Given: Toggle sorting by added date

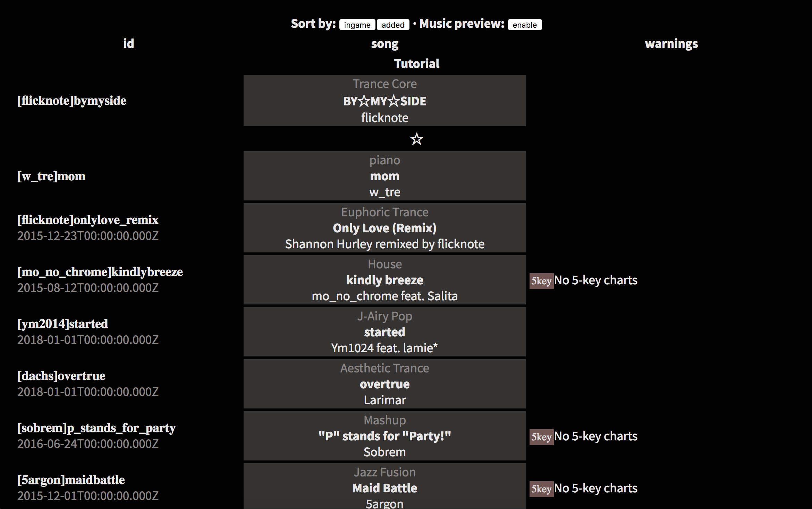Looking at the screenshot, I should [392, 25].
